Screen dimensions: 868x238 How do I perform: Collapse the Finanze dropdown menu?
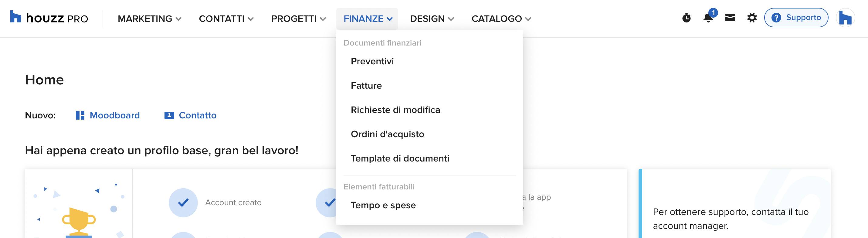(368, 19)
